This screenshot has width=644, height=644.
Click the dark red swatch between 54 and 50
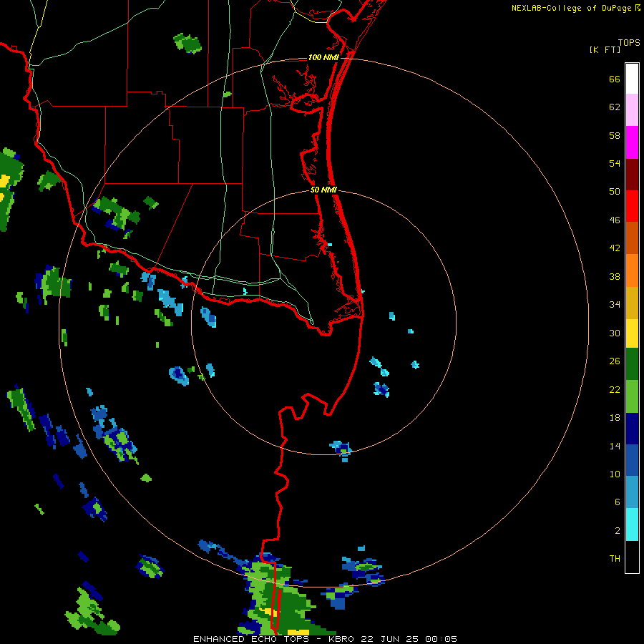[x=632, y=175]
